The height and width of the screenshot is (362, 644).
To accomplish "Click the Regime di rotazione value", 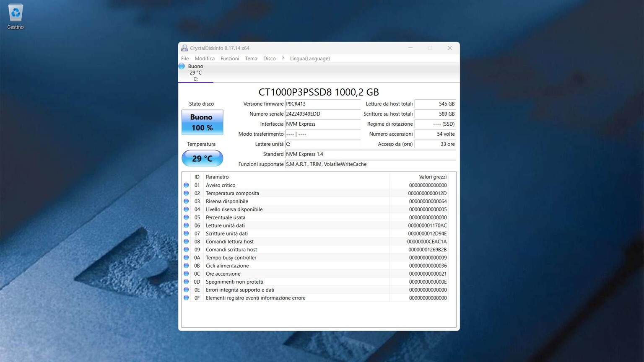I will [x=435, y=124].
